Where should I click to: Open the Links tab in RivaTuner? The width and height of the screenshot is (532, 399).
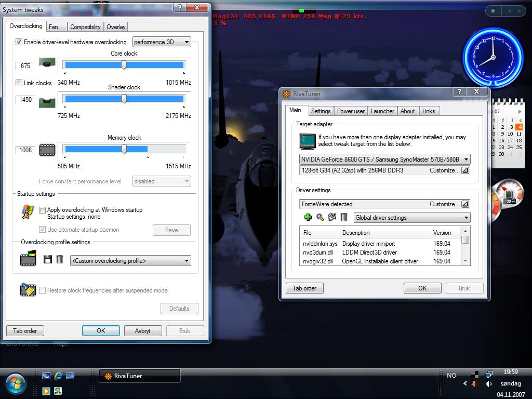(429, 111)
